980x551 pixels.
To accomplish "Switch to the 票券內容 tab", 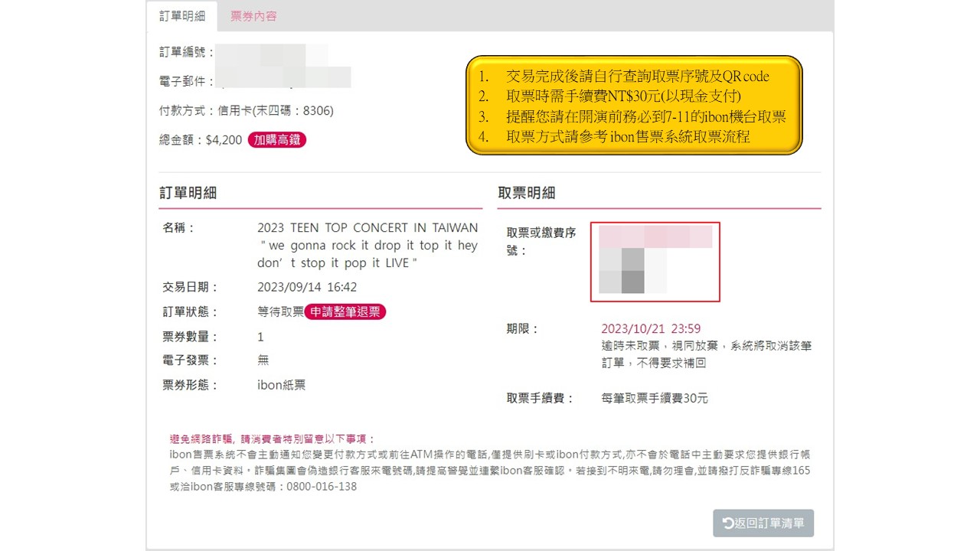I will pyautogui.click(x=253, y=16).
